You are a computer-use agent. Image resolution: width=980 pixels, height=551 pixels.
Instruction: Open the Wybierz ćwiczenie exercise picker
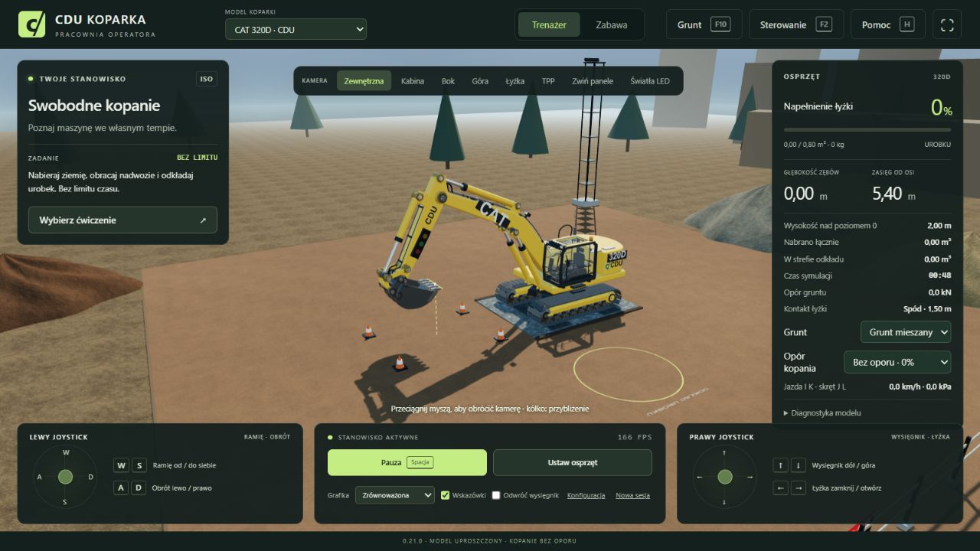point(122,220)
